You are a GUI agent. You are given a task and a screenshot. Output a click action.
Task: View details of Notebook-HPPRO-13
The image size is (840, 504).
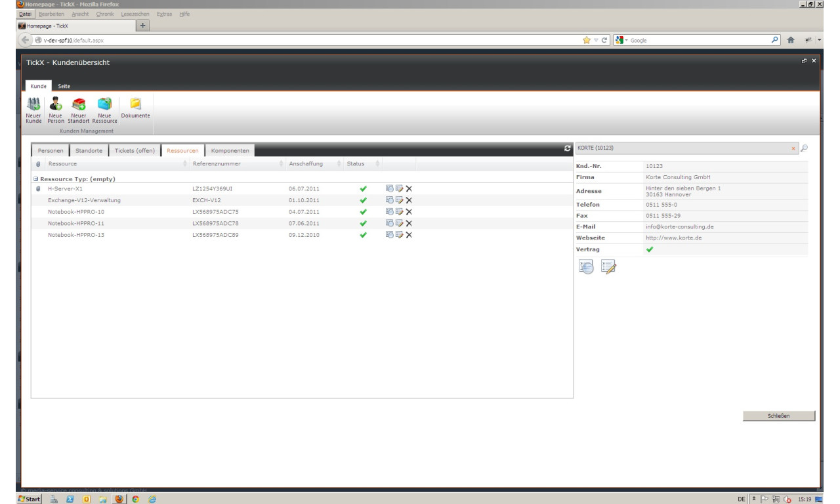click(x=389, y=234)
